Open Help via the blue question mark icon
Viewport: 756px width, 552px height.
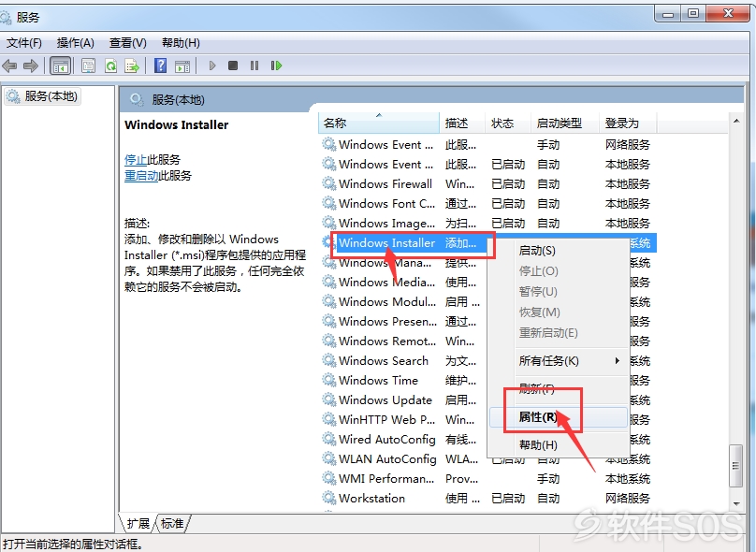point(161,65)
